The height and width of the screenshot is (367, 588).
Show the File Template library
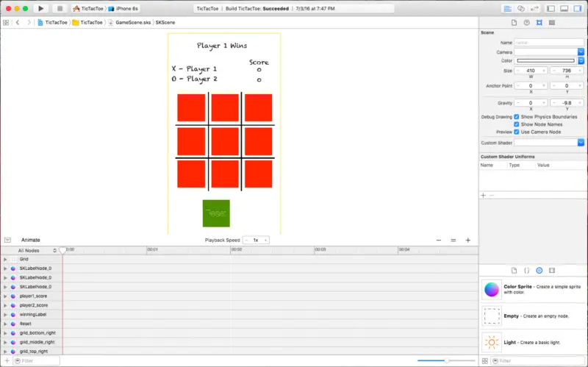click(514, 271)
